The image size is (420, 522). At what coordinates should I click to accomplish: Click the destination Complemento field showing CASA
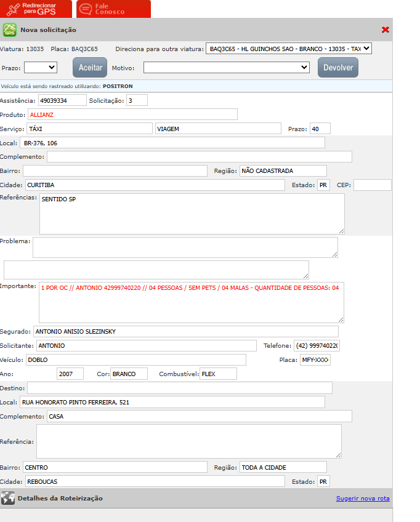199,417
